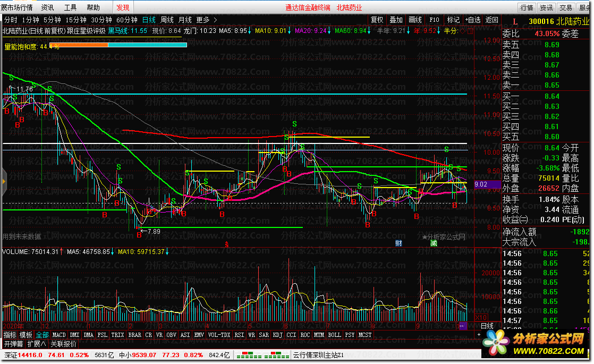The height and width of the screenshot is (364, 594).
Task: Toggle 标记 mark option
Action: pyautogui.click(x=453, y=20)
